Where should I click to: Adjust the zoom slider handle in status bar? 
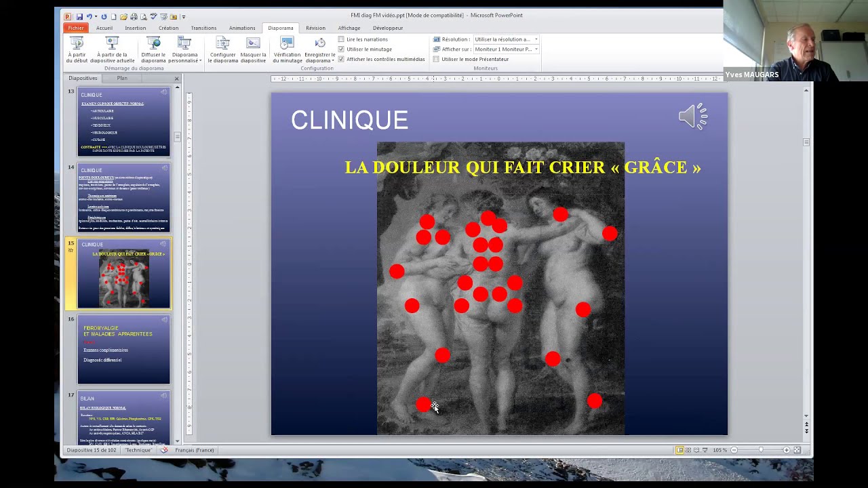761,450
